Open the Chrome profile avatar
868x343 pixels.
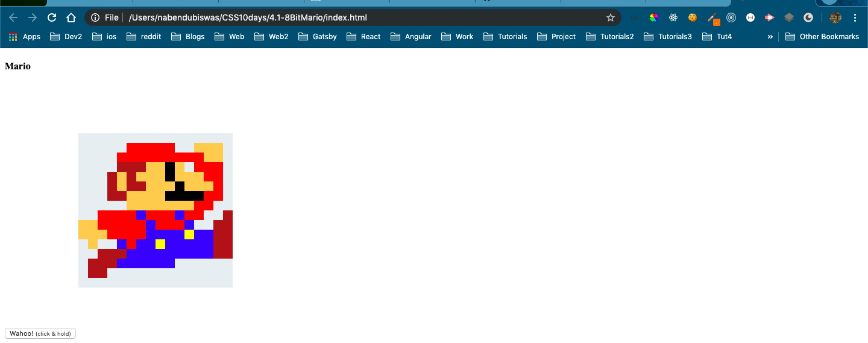[x=835, y=17]
